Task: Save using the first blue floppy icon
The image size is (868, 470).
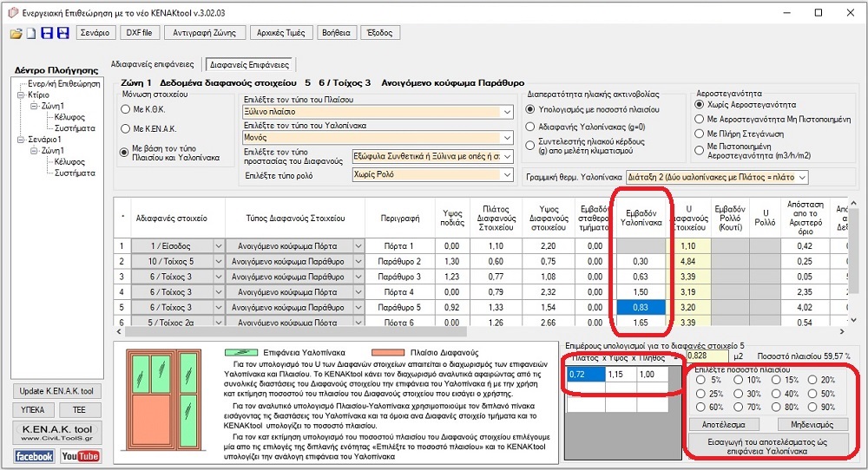Action: (47, 33)
